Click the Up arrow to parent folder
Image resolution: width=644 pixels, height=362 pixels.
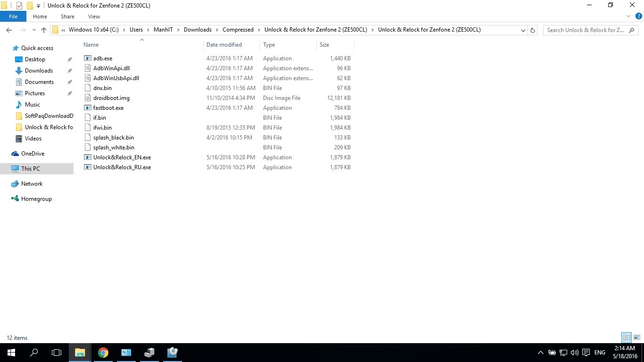pyautogui.click(x=44, y=30)
